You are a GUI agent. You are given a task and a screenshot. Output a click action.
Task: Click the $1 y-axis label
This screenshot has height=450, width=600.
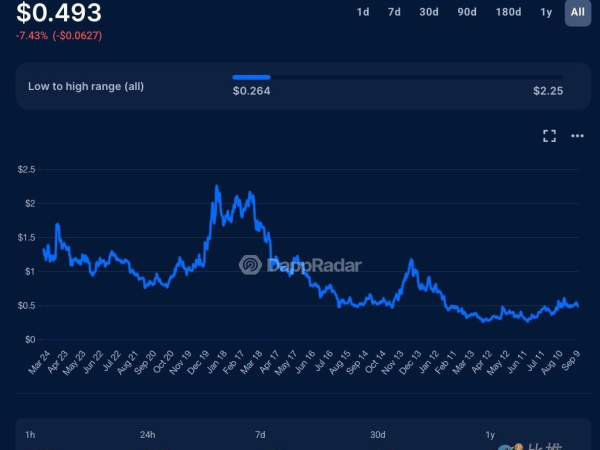click(x=30, y=272)
